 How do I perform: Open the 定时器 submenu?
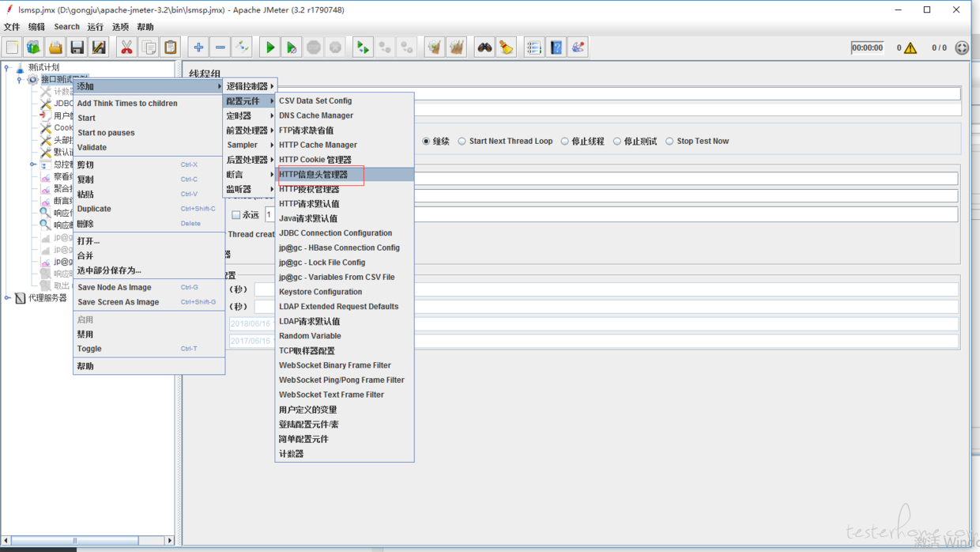point(249,115)
